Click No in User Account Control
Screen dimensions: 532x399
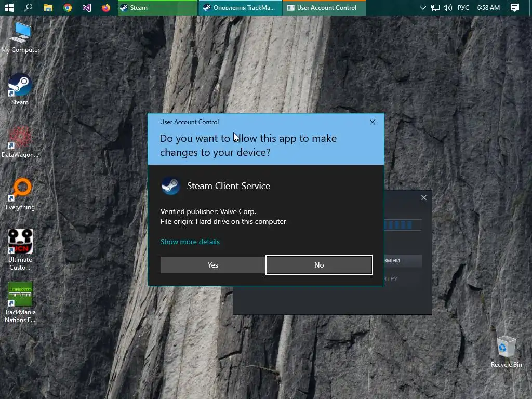coord(319,265)
